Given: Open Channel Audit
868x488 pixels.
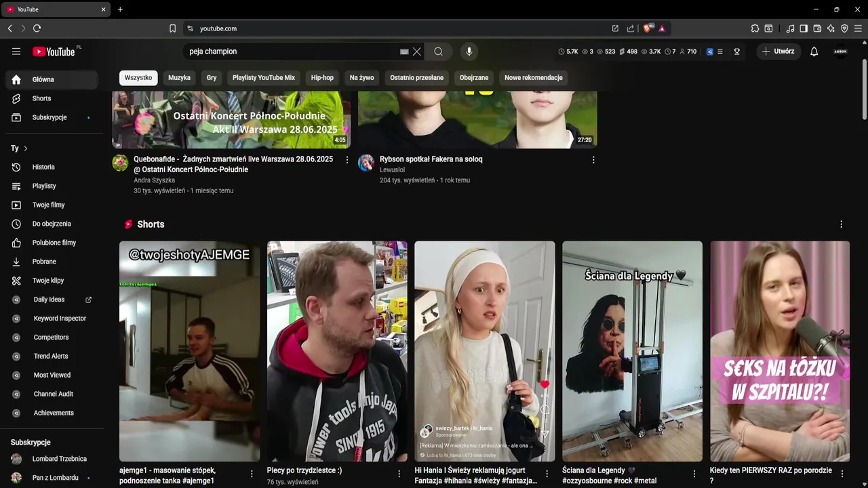Looking at the screenshot, I should pyautogui.click(x=53, y=394).
